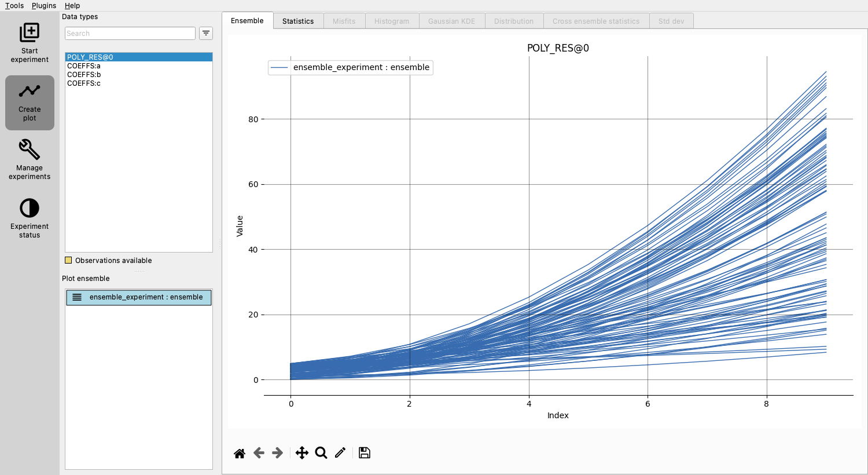Select the Distribution tab

coord(514,21)
